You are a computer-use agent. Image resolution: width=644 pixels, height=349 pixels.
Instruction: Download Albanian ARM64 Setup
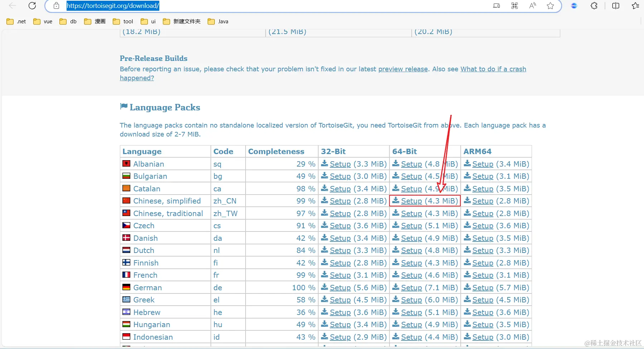pyautogui.click(x=483, y=164)
